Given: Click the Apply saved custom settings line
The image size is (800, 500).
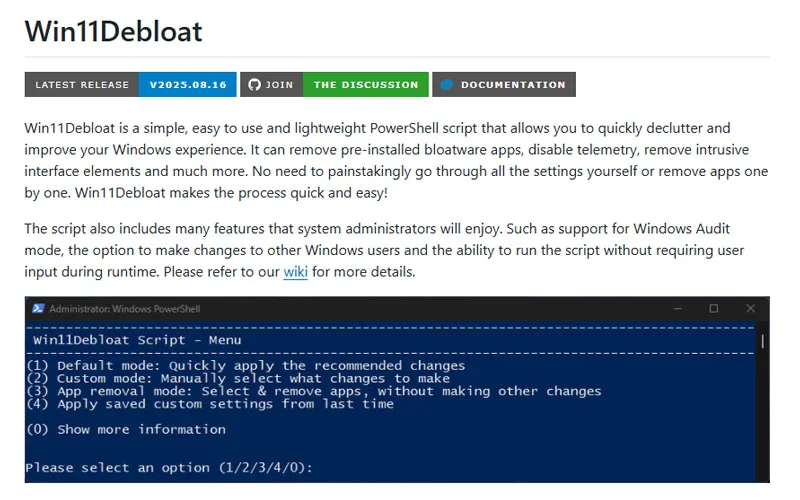Looking at the screenshot, I should tap(210, 404).
